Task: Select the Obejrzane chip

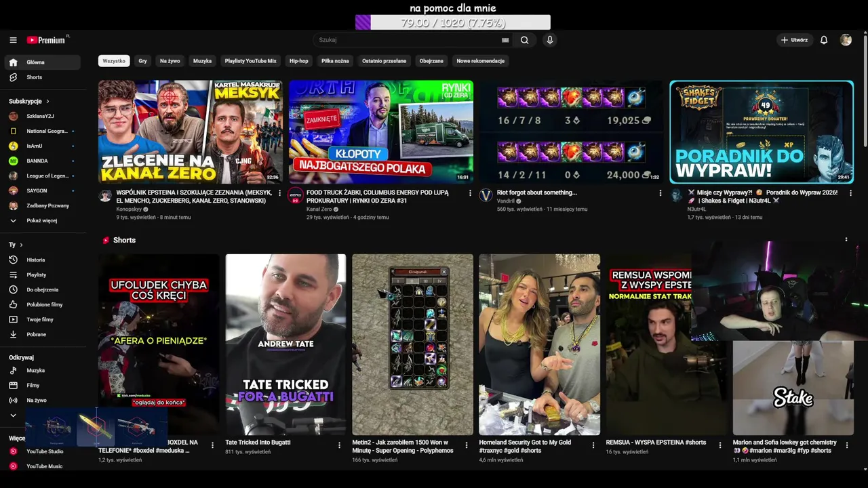Action: coord(431,61)
